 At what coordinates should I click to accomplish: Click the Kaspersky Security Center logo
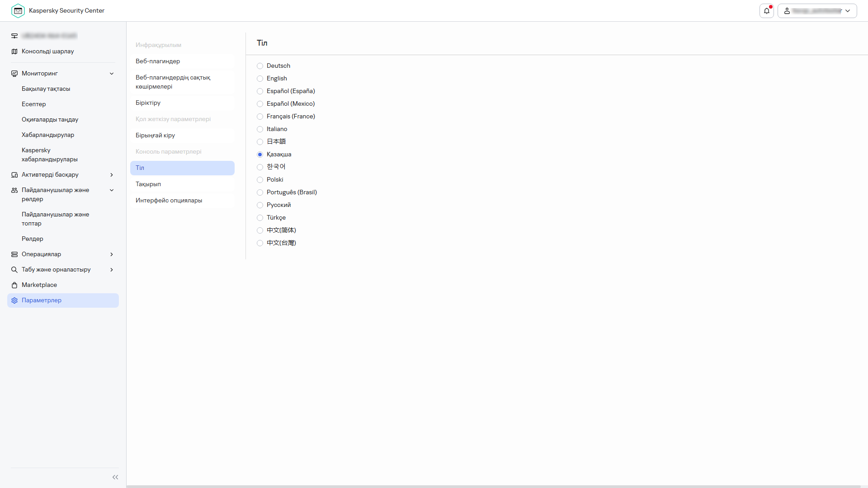point(18,11)
